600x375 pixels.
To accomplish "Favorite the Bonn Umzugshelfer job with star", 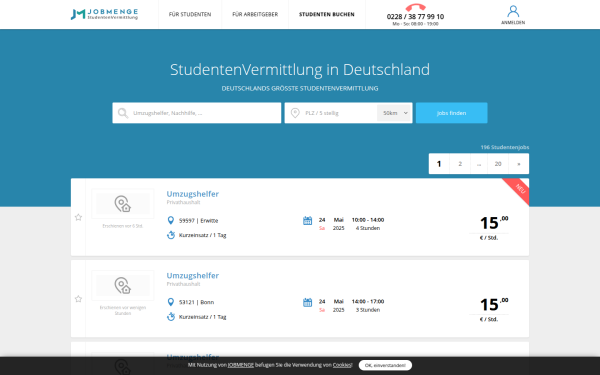I will 78,299.
